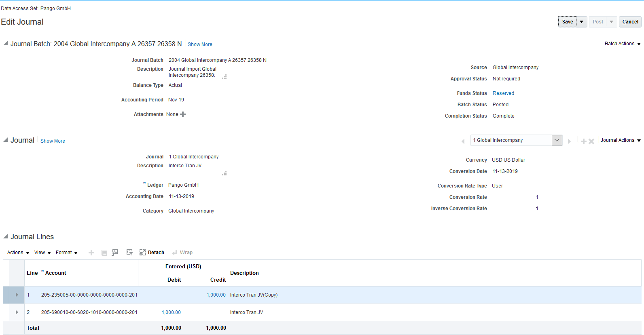Click the Cancel button
Screen dimensions: 644x335
(630, 22)
